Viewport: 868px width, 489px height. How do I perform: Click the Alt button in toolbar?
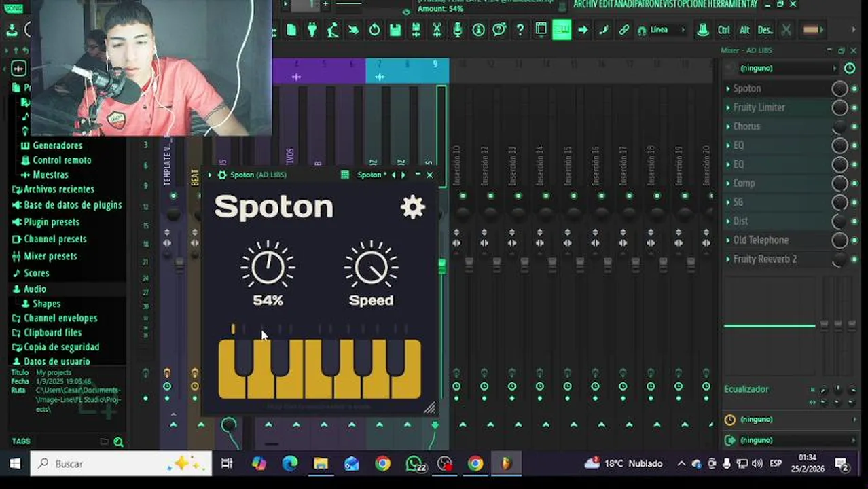tap(744, 30)
